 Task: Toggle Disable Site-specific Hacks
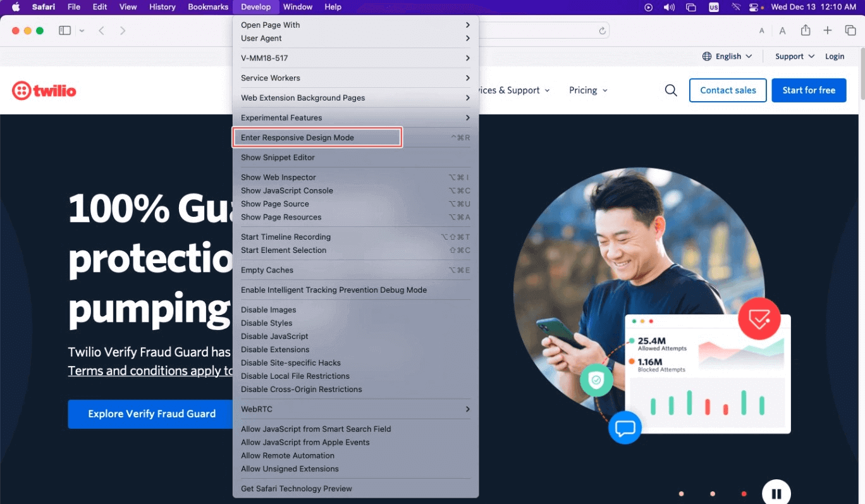(355, 362)
